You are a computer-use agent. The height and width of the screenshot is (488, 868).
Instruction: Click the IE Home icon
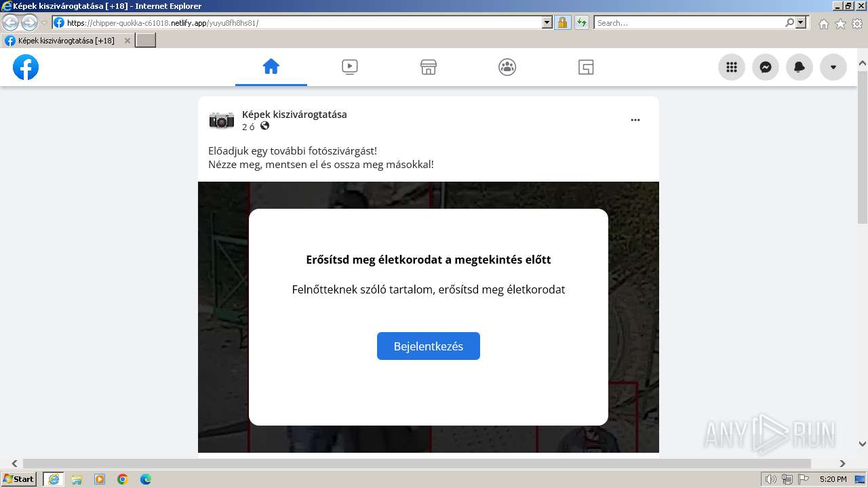coord(824,24)
